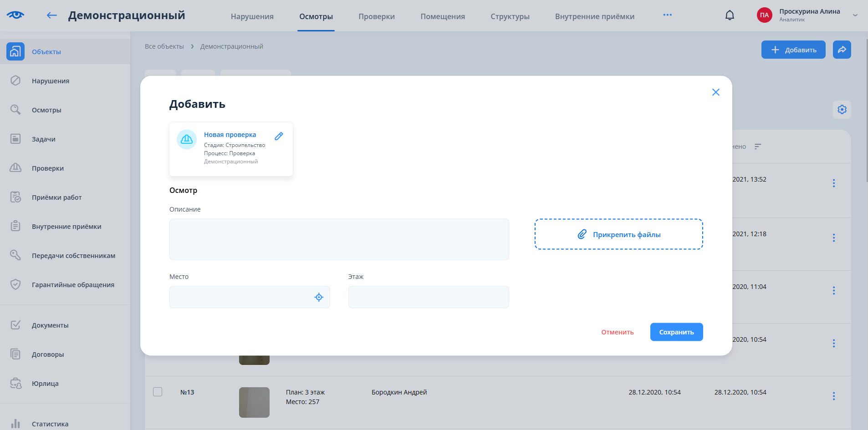Close the Добавить dialog with the X
The height and width of the screenshot is (430, 868).
coord(715,92)
